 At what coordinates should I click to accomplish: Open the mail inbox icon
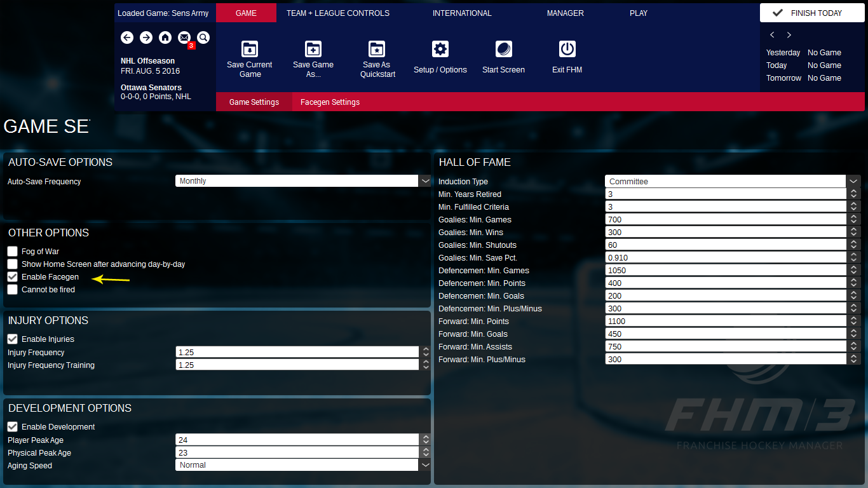184,37
